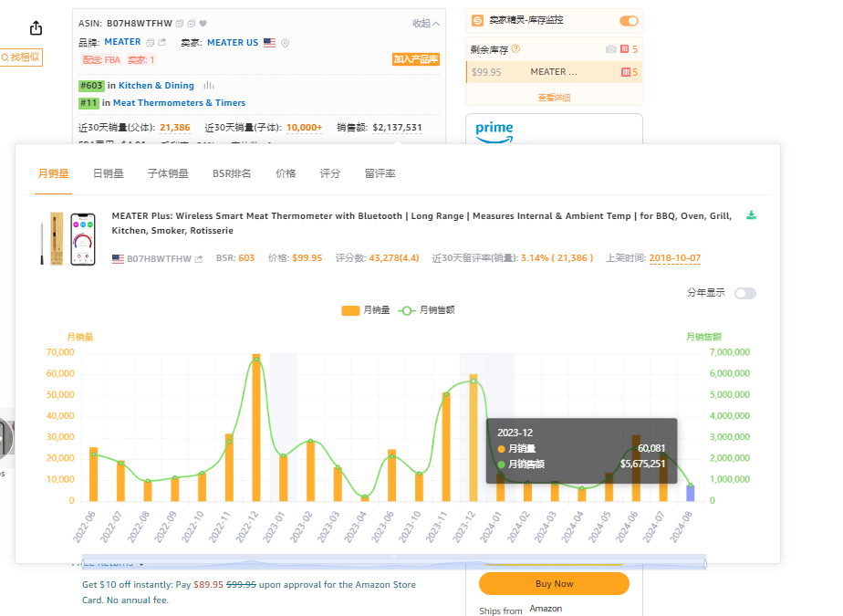Open brand external link icon next to MEATER
843x616 pixels.
point(161,43)
